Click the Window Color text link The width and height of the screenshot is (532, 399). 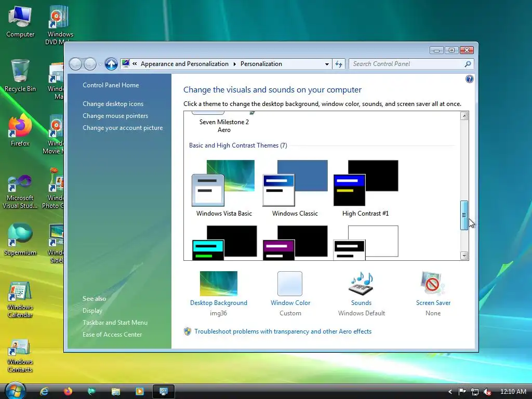pyautogui.click(x=290, y=303)
